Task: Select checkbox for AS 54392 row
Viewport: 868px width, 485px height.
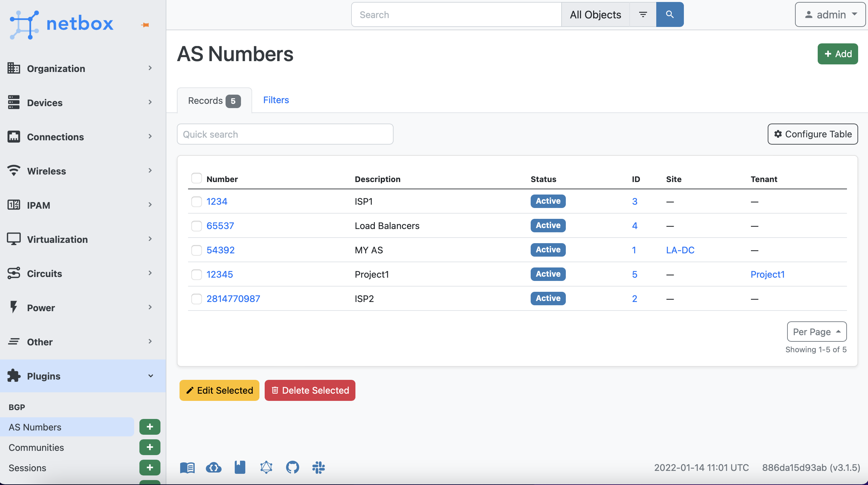Action: click(196, 250)
